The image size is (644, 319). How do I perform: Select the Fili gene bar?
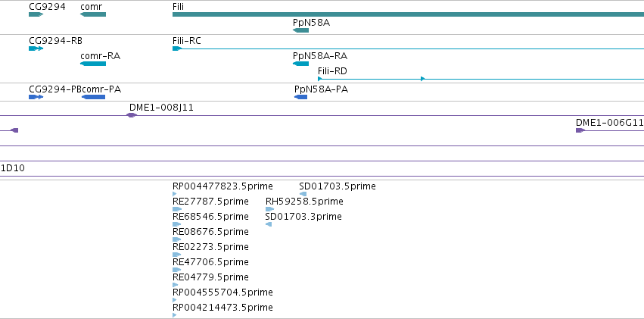[408, 14]
